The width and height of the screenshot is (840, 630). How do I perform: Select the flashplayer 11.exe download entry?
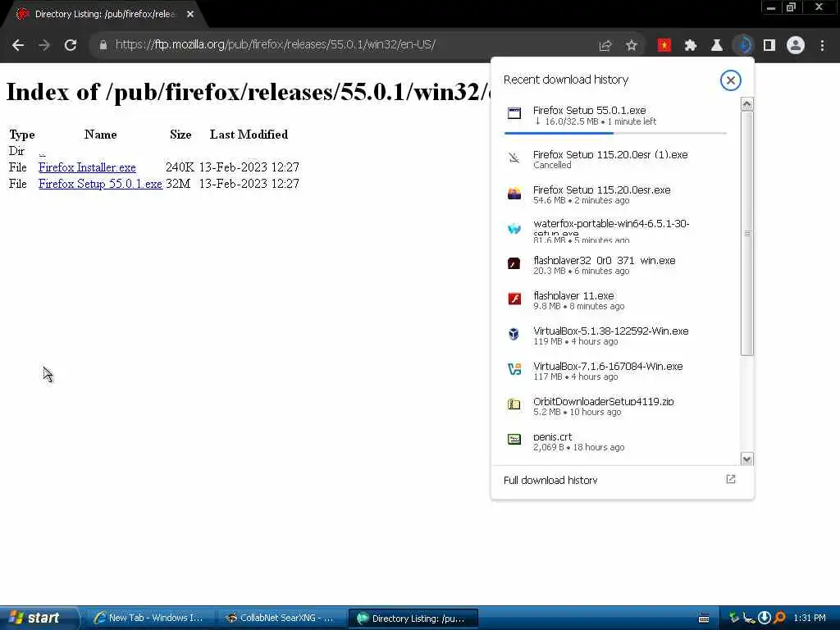[615, 300]
